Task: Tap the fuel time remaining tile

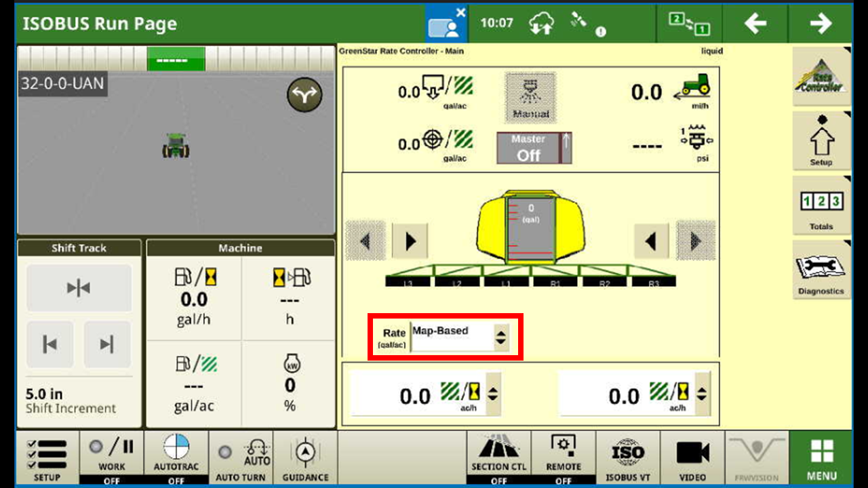Action: tap(290, 298)
